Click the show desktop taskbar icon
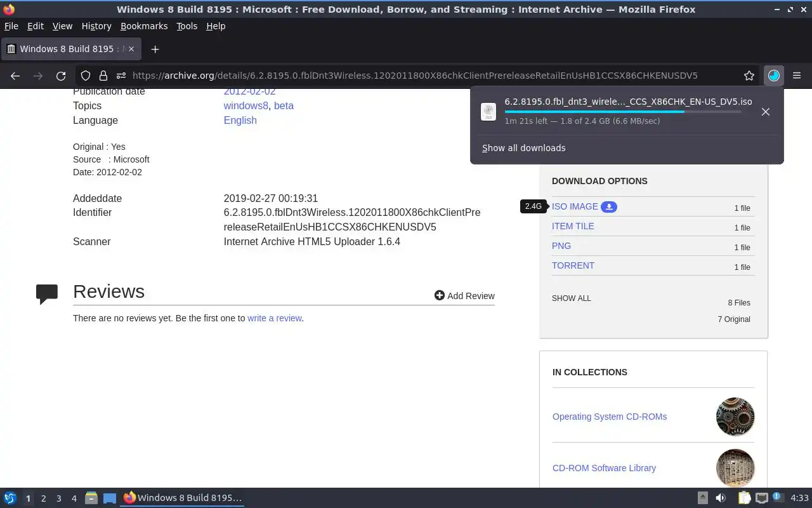Image resolution: width=812 pixels, height=508 pixels. pos(110,498)
